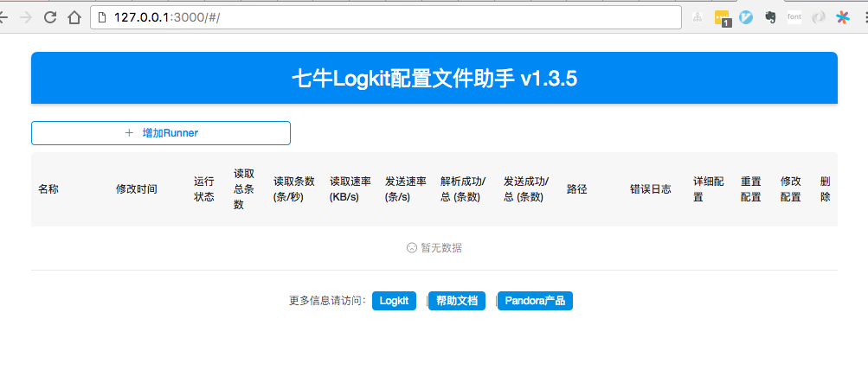Click the 运行状态 column header
Screen dimensions: 868x389
(x=203, y=189)
